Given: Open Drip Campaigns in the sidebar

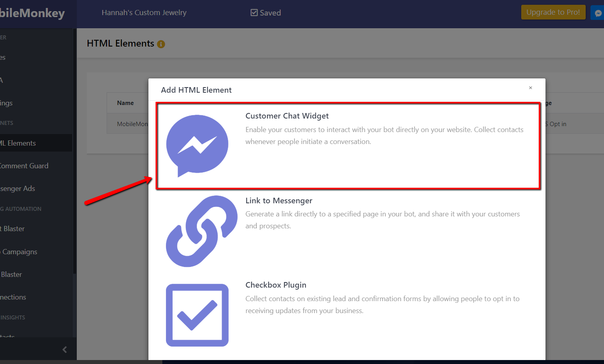Looking at the screenshot, I should pos(19,252).
